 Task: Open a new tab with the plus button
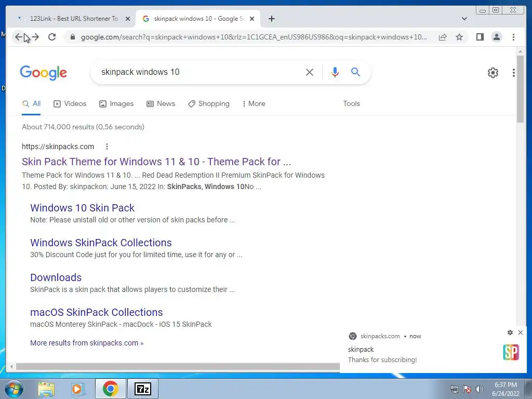271,19
